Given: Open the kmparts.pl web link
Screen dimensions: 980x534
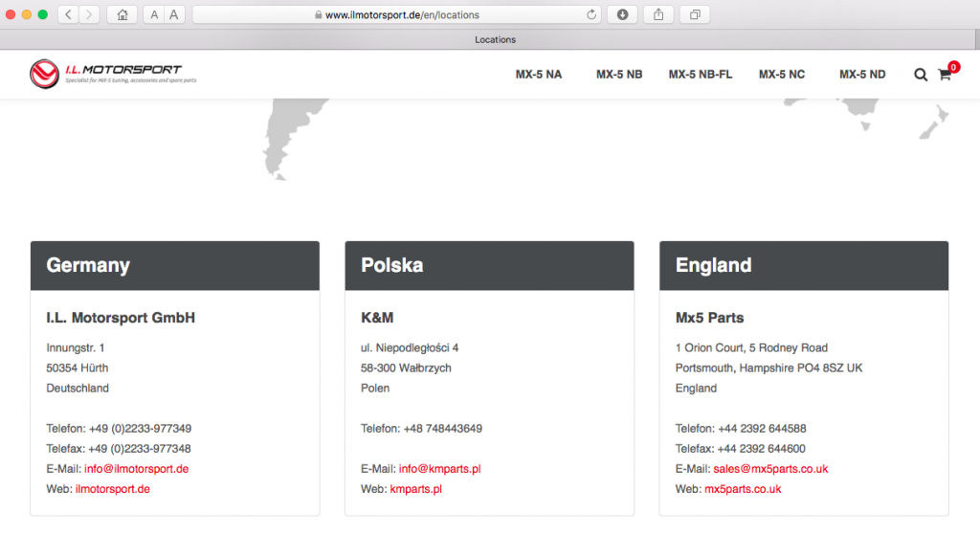Looking at the screenshot, I should tap(415, 489).
